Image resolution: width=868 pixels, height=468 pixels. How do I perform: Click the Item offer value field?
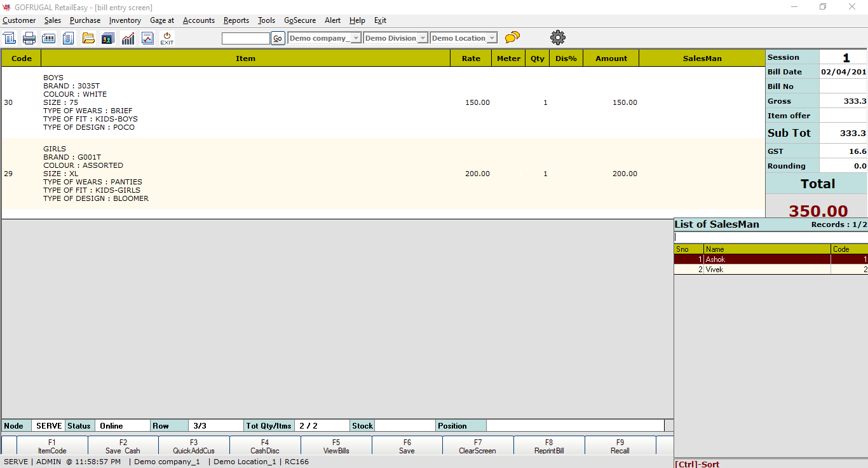pos(843,116)
